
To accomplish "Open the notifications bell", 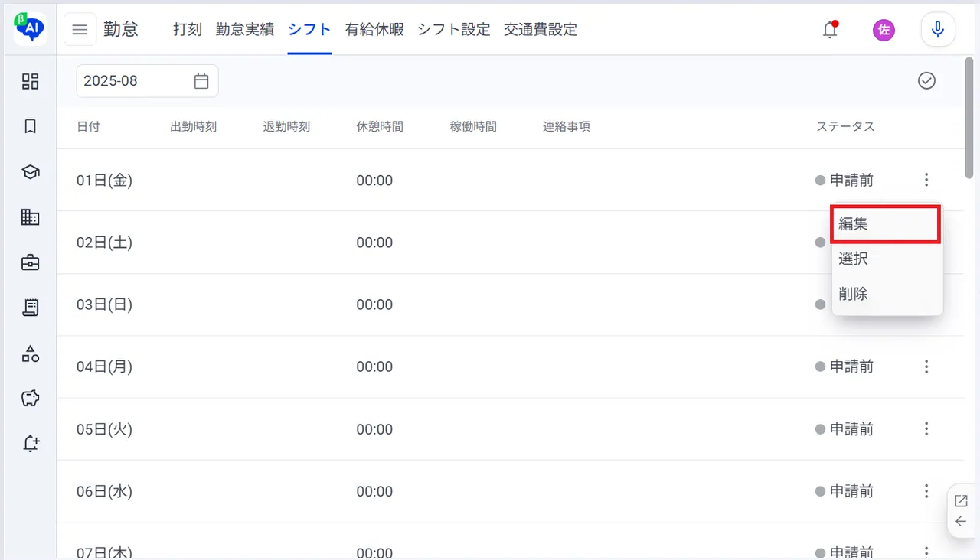I will tap(830, 30).
